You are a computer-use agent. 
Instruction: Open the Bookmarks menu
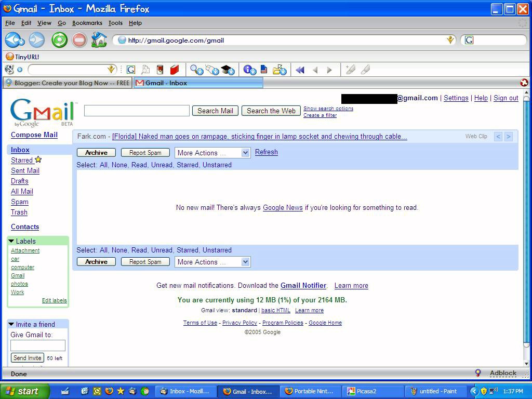coord(87,23)
